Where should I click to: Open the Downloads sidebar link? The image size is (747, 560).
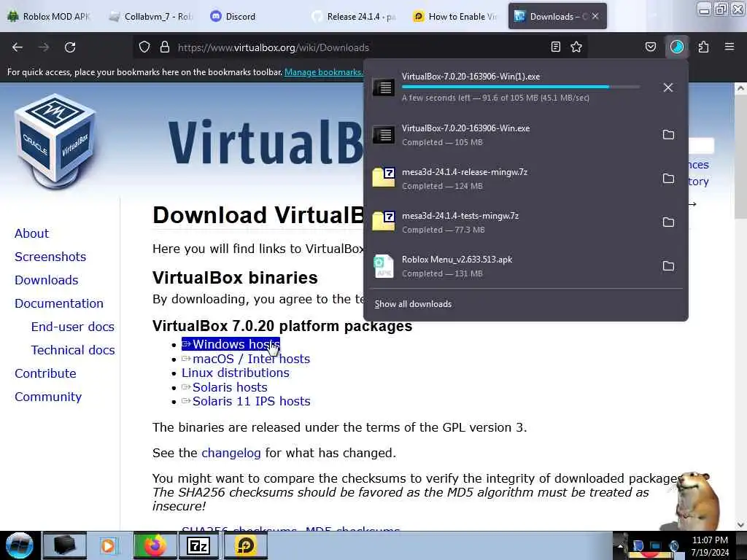(x=46, y=280)
